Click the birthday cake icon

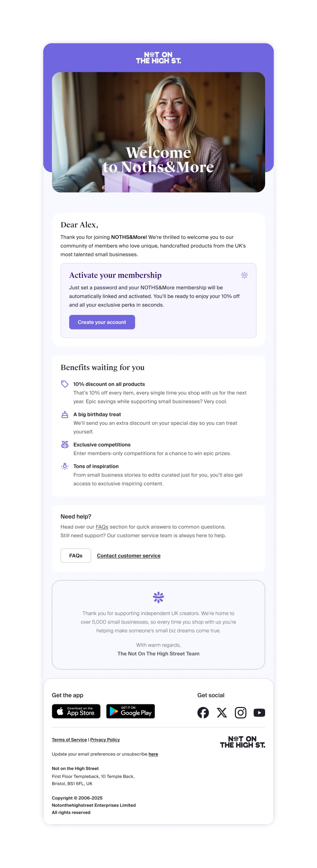tap(65, 414)
